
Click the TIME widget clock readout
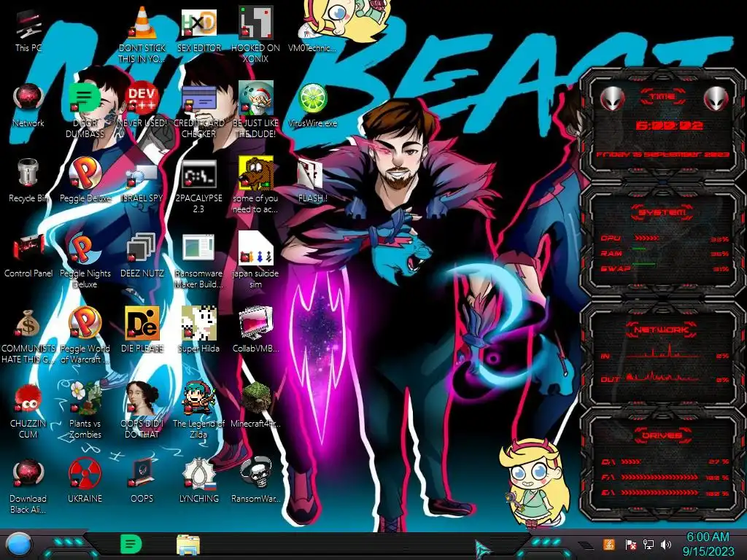(x=668, y=125)
